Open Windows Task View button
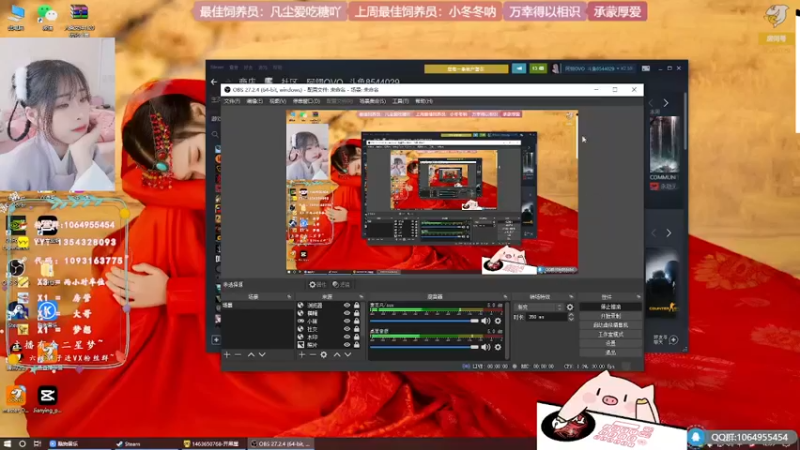Viewport: 800px width, 450px height. 37,444
